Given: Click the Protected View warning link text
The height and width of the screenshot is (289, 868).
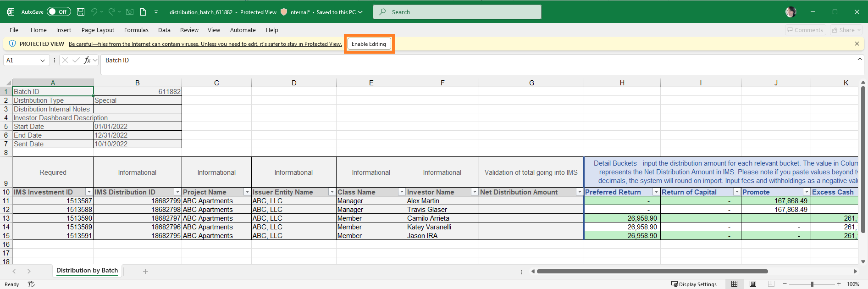Looking at the screenshot, I should (x=205, y=44).
